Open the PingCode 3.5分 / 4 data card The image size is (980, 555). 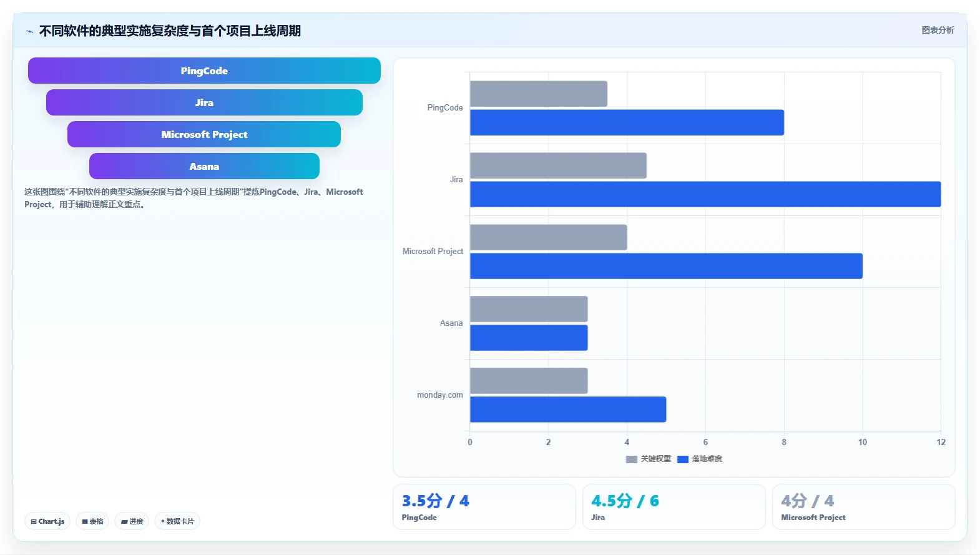click(x=484, y=507)
